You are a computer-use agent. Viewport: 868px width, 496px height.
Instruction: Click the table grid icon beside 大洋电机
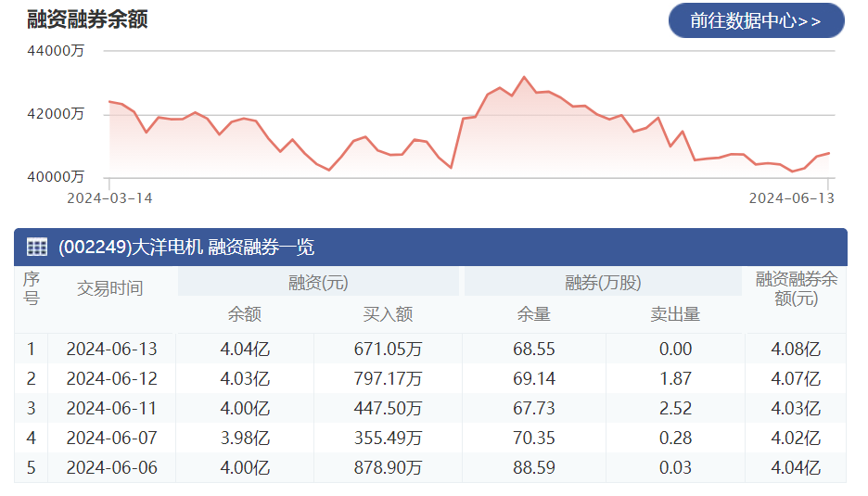[37, 247]
